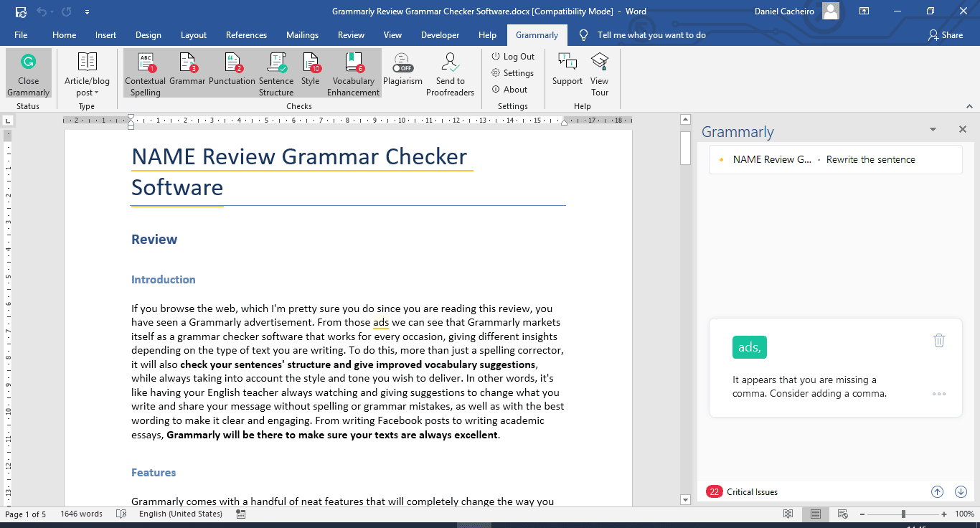This screenshot has height=528, width=980.
Task: Run the Grammar check in Grammarly ribbon
Action: tap(187, 72)
